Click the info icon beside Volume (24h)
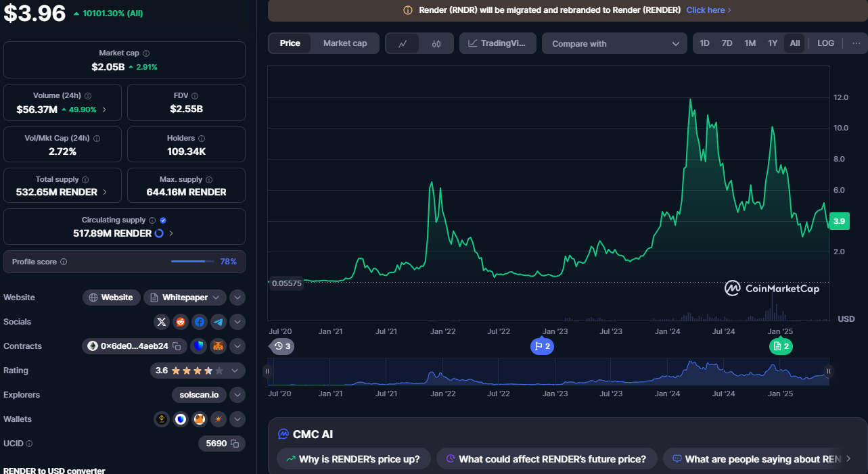This screenshot has height=474, width=868. point(88,96)
